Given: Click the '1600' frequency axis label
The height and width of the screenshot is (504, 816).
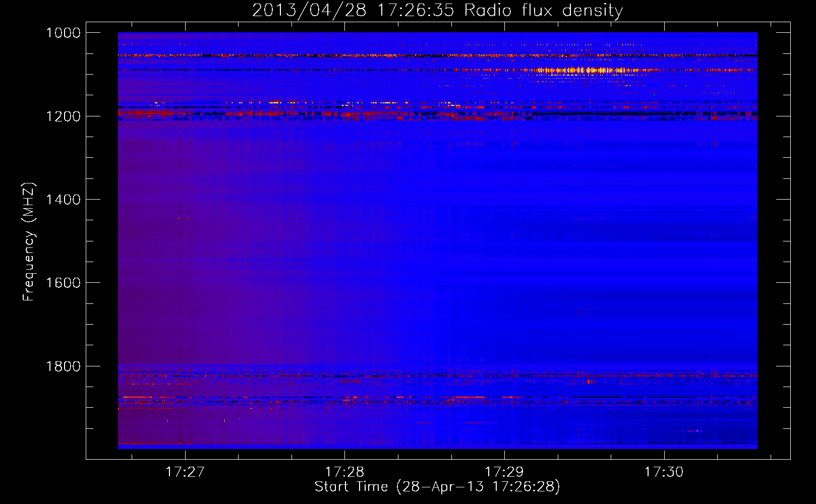Looking at the screenshot, I should pyautogui.click(x=63, y=283).
